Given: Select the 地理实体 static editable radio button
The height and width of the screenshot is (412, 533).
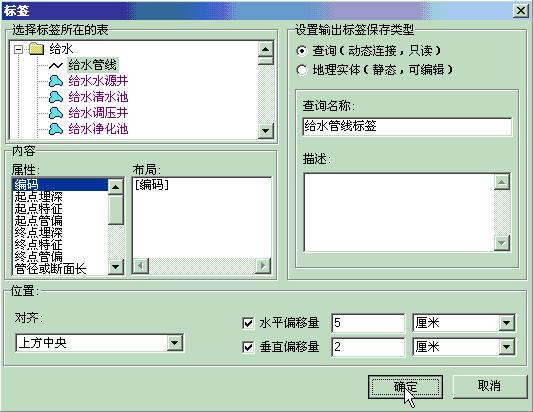Looking at the screenshot, I should click(x=302, y=70).
